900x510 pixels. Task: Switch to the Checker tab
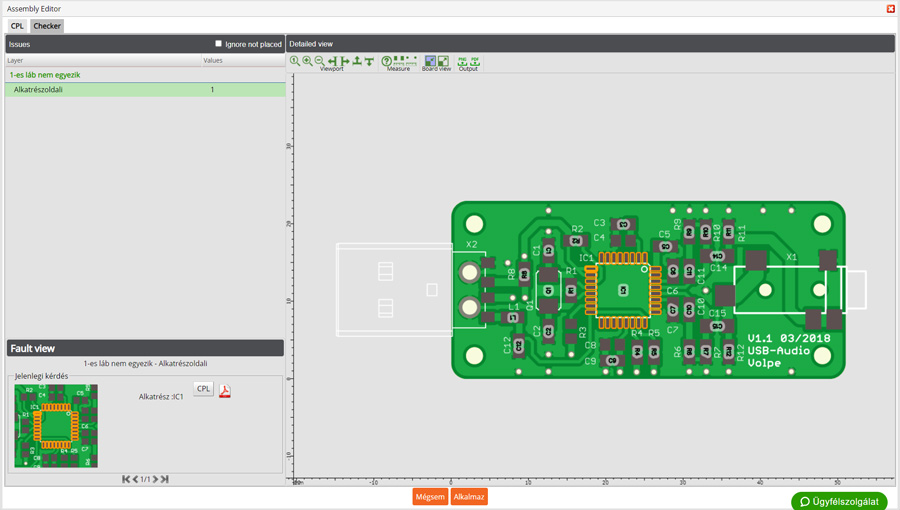click(47, 26)
